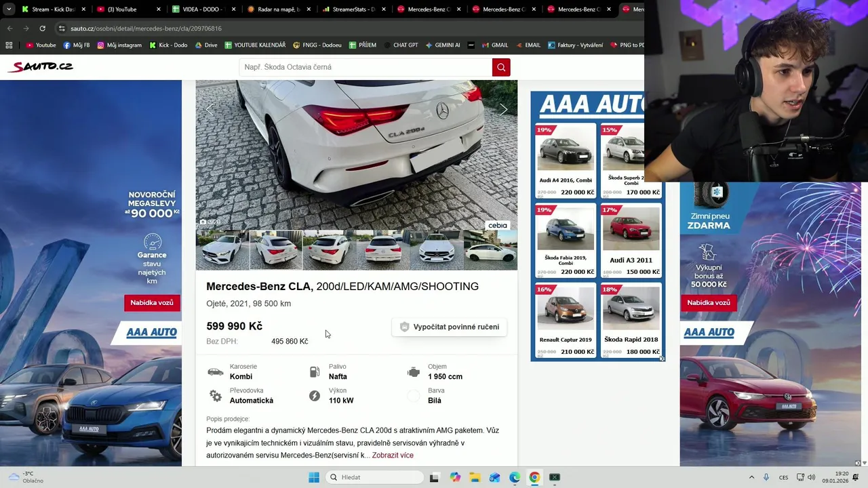Click the Sauto search input field
Image resolution: width=868 pixels, height=488 pixels.
(366, 67)
